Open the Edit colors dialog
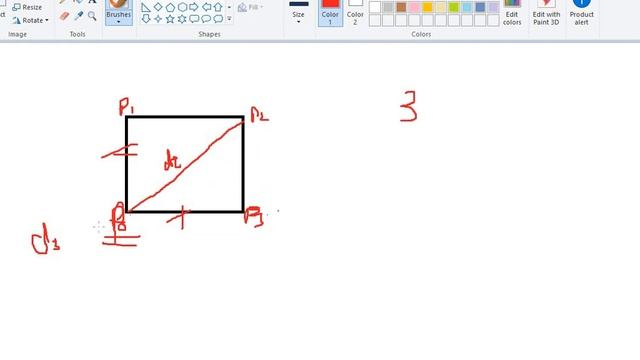The image size is (640, 360). [x=512, y=13]
